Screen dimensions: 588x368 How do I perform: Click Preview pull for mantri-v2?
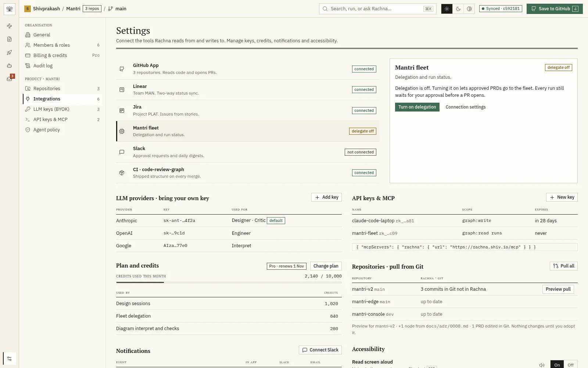point(558,289)
